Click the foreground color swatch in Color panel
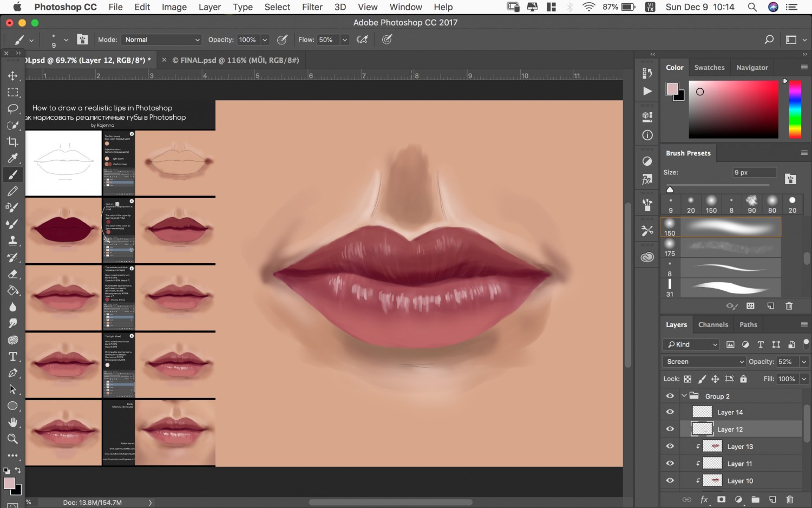Screen dimensions: 812x508 click(x=672, y=89)
